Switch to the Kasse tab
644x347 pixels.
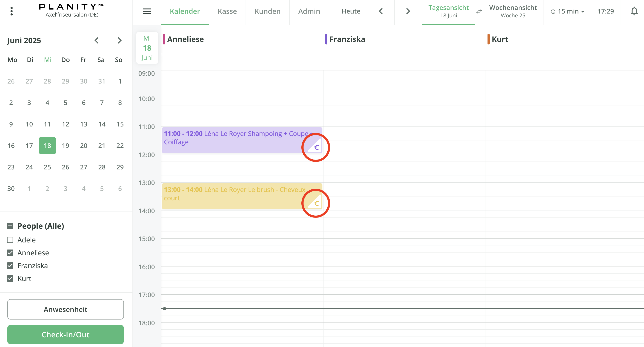[x=227, y=11]
